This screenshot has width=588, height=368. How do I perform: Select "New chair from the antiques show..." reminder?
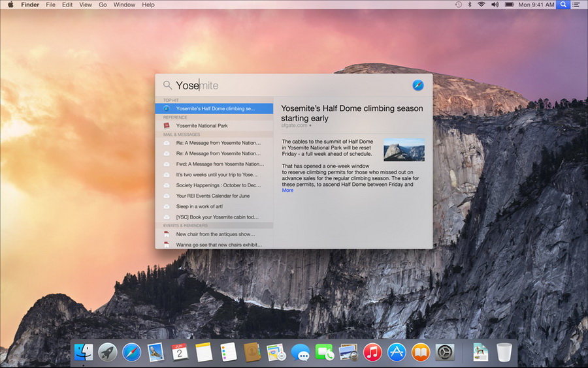(x=214, y=234)
